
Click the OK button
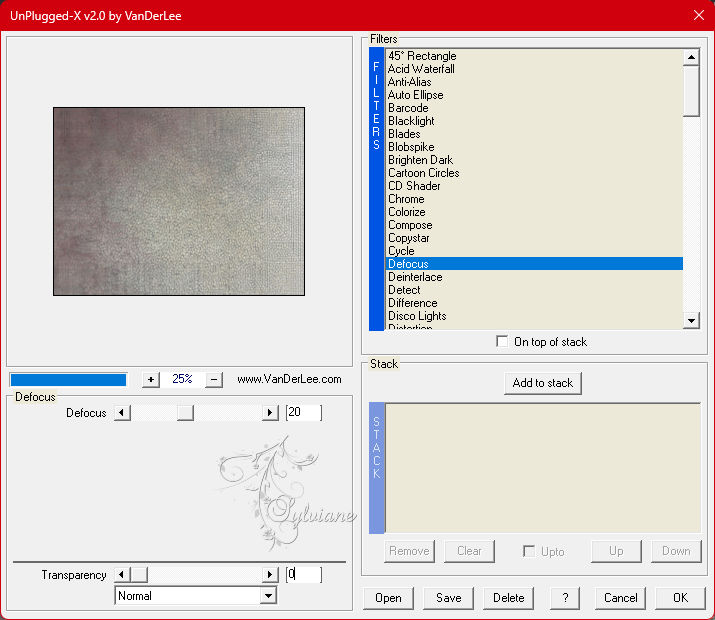680,598
